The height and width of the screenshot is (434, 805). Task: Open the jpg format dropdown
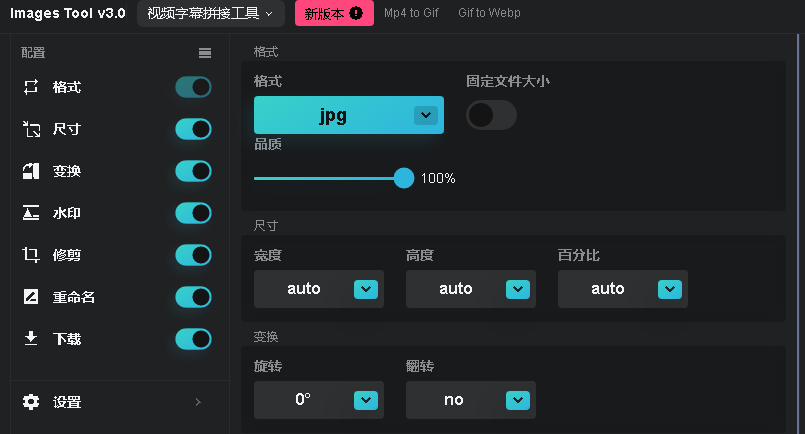348,115
